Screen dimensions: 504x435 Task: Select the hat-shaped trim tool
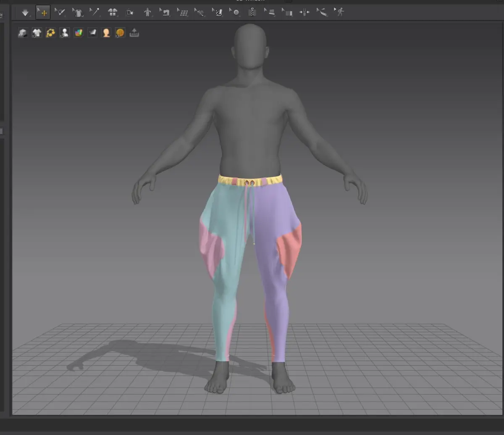point(270,13)
